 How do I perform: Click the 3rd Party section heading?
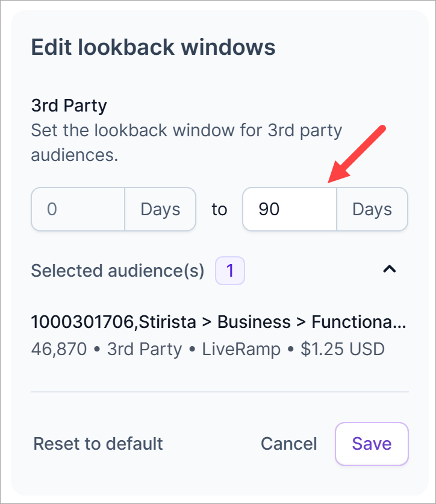click(x=69, y=106)
